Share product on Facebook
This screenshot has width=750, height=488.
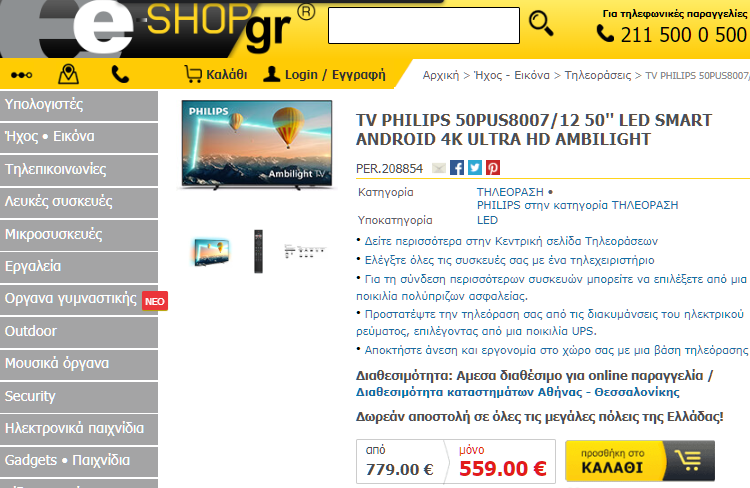(457, 168)
